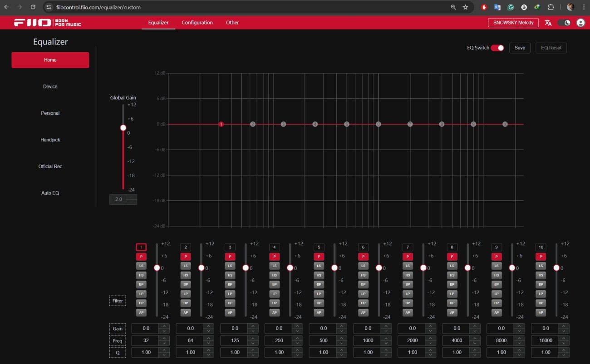Open the user account profile icon
590x364 pixels.
(580, 23)
